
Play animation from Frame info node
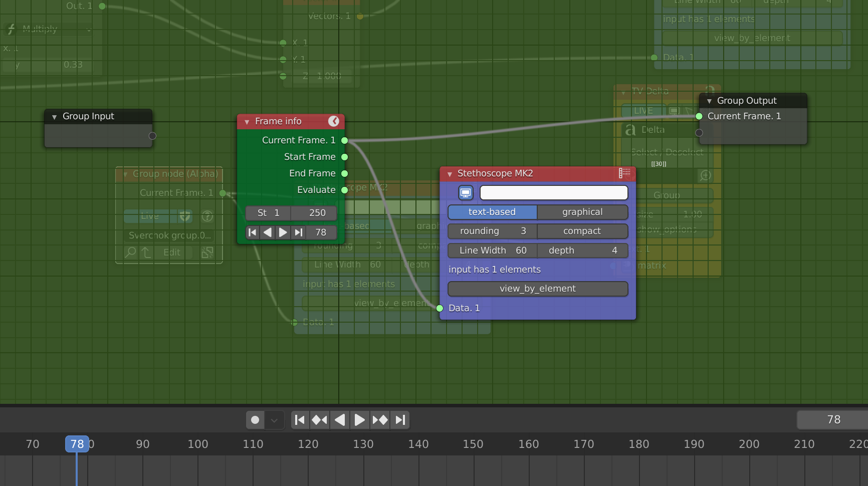283,232
